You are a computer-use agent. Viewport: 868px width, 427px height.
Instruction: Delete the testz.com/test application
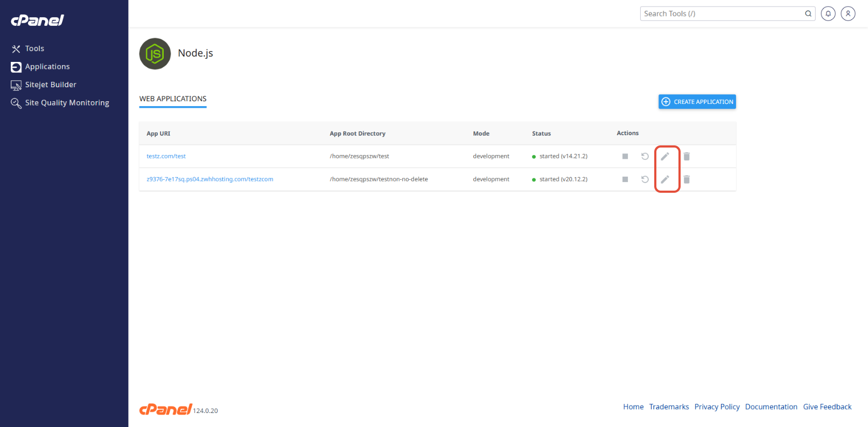point(687,156)
